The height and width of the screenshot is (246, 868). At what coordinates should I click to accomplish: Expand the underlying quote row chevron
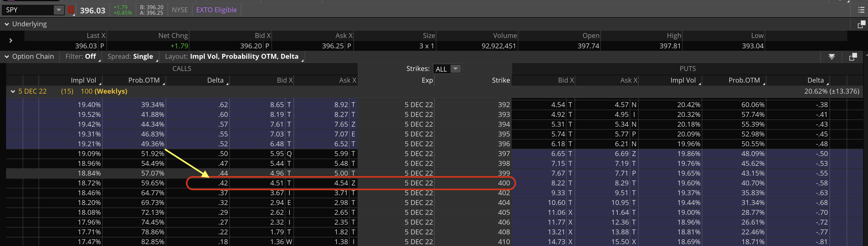(x=11, y=40)
